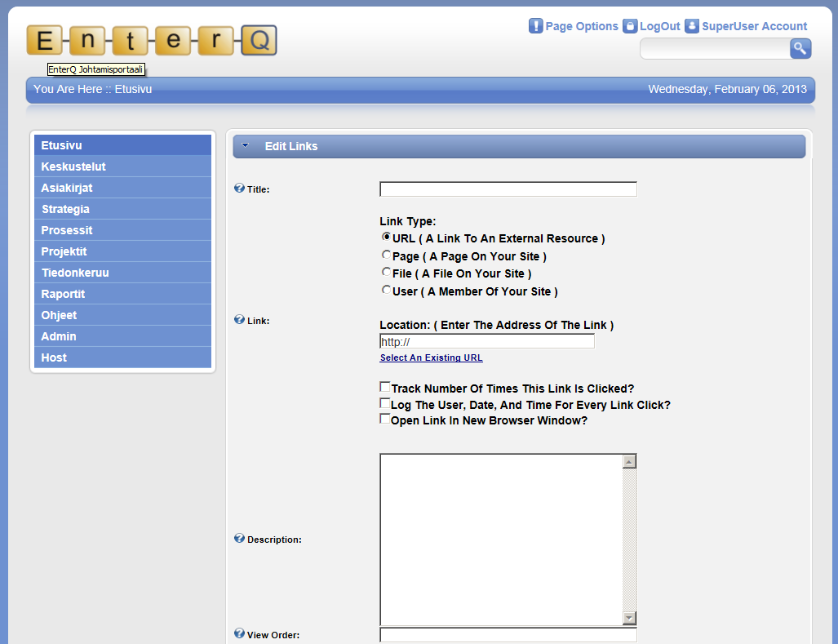Click the search magnifier button
The width and height of the screenshot is (838, 644).
click(800, 49)
